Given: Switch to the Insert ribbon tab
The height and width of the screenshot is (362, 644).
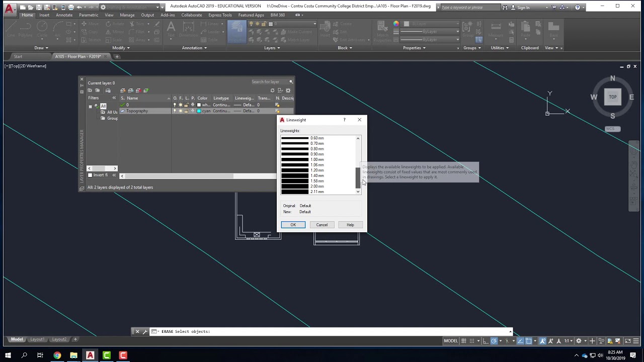Looking at the screenshot, I should [44, 15].
